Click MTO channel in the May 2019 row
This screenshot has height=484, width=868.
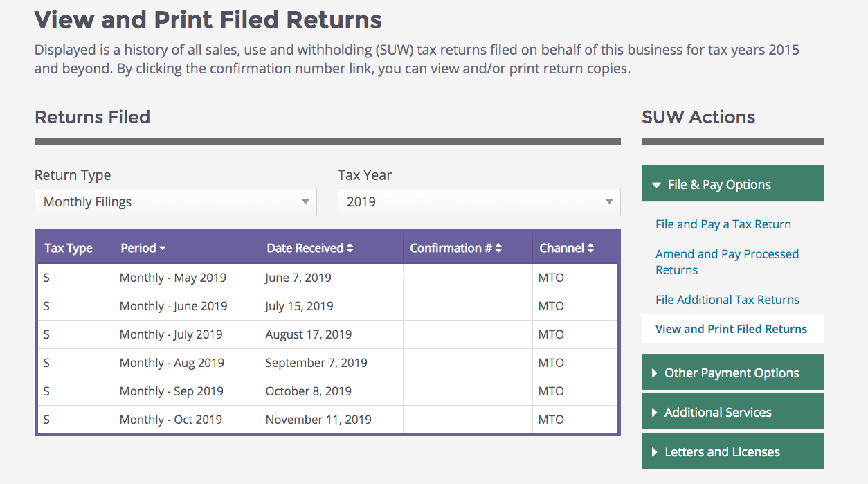pyautogui.click(x=575, y=278)
